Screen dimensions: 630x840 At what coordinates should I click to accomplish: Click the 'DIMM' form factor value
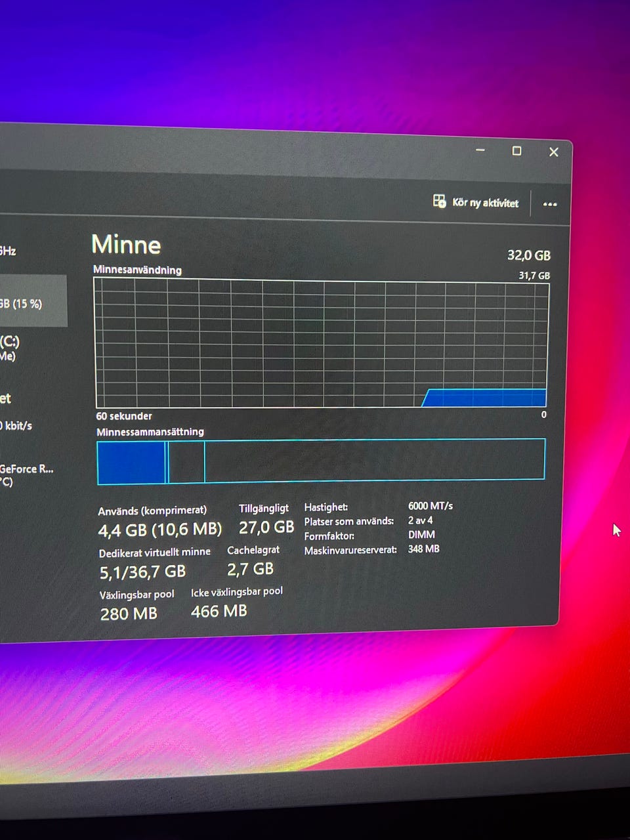(x=421, y=535)
